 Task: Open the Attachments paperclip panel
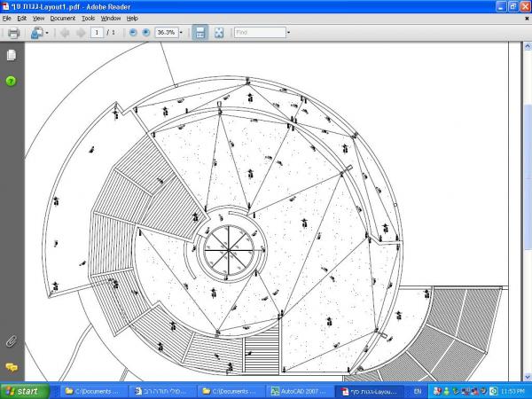[12, 340]
